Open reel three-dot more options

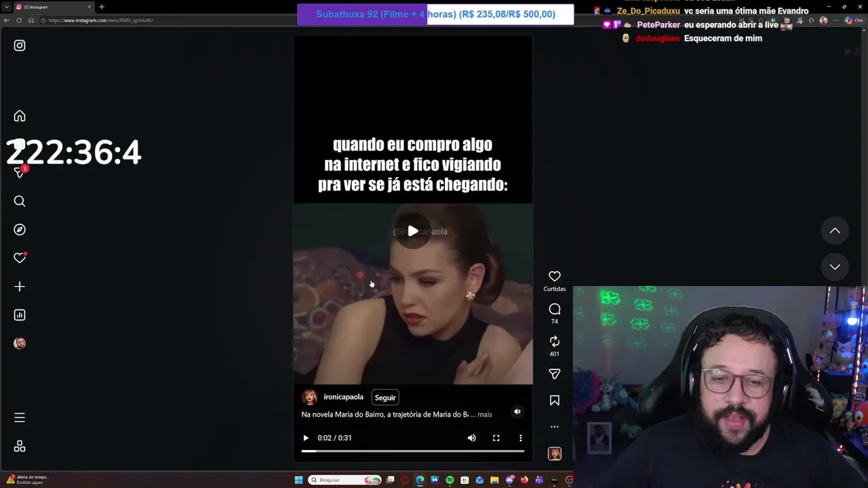[555, 427]
